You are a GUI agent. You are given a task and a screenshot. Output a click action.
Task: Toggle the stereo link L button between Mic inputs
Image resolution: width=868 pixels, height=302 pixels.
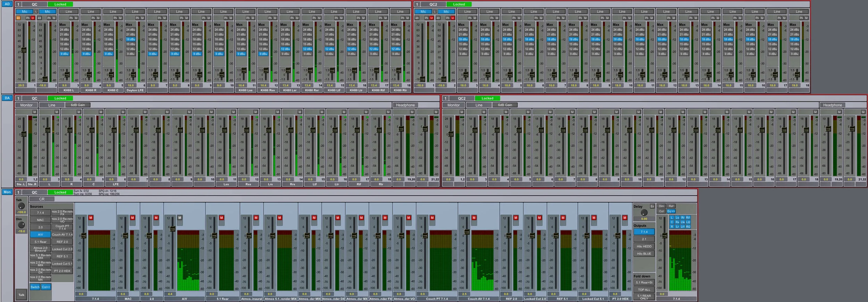click(x=36, y=11)
